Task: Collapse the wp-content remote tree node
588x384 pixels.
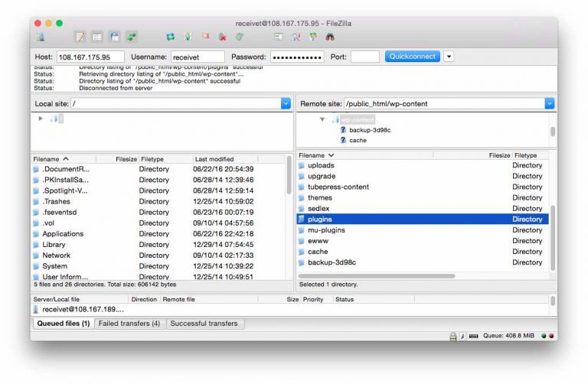Action: point(322,119)
